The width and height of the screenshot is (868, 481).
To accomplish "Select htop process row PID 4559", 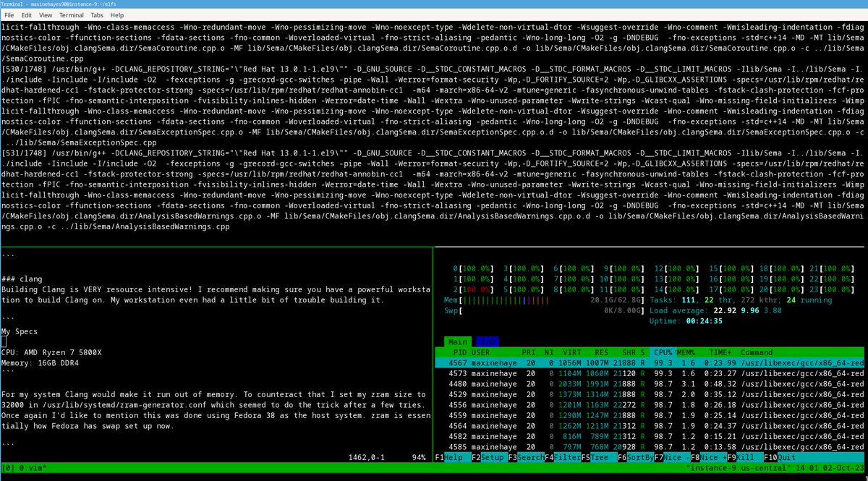I will (650, 416).
